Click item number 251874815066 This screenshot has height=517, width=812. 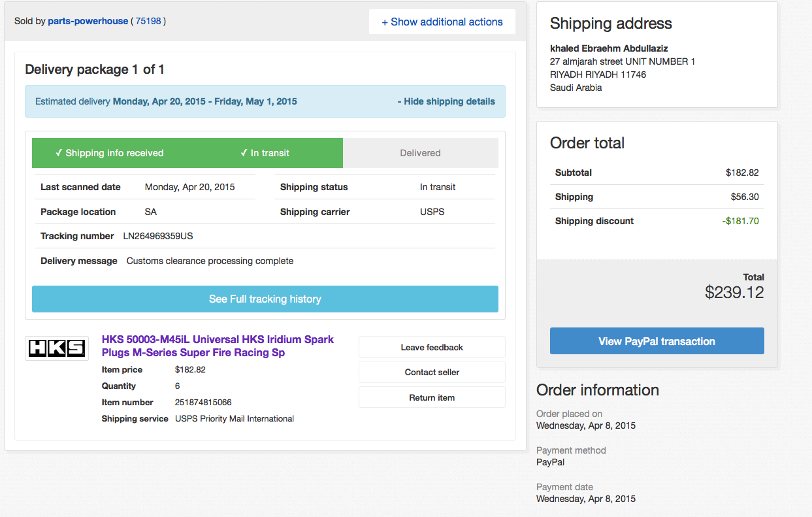coord(203,402)
